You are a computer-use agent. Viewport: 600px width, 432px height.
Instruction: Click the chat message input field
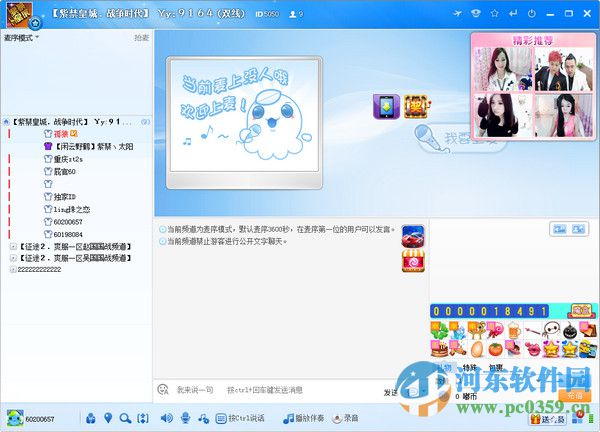[x=268, y=390]
